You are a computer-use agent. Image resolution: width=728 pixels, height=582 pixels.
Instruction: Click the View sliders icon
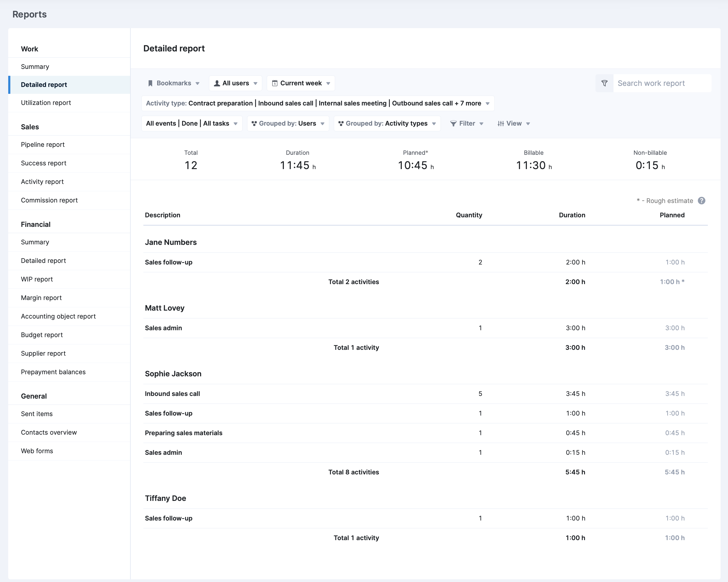point(501,124)
